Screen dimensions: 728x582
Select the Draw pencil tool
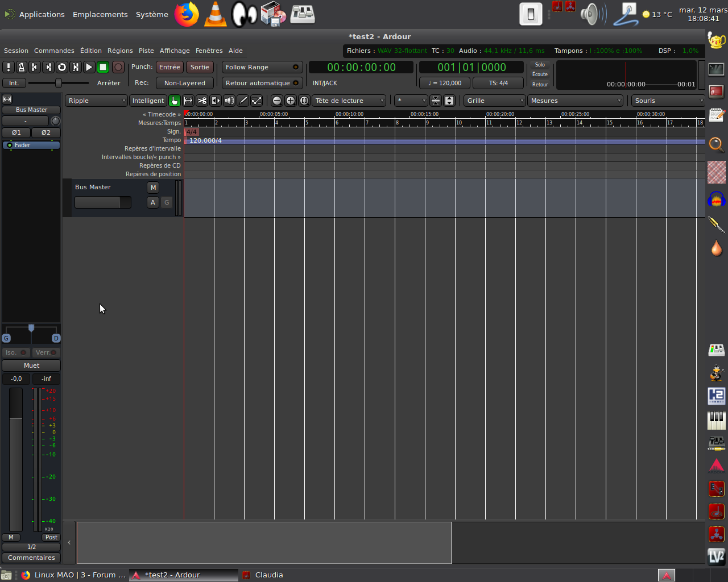click(243, 101)
